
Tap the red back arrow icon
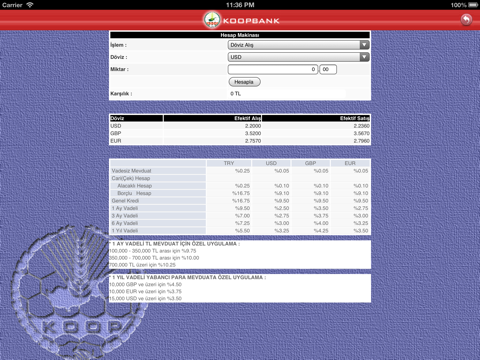click(x=466, y=20)
